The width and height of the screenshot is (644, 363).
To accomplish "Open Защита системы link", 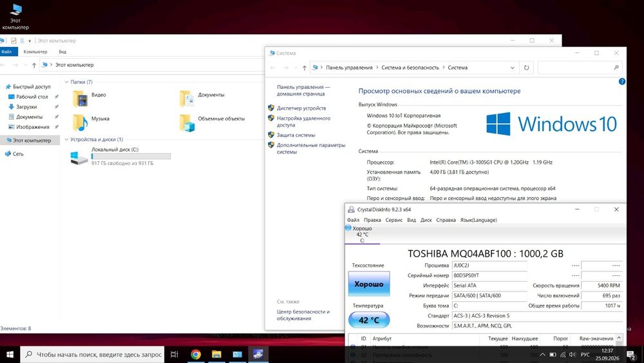I will [x=296, y=135].
